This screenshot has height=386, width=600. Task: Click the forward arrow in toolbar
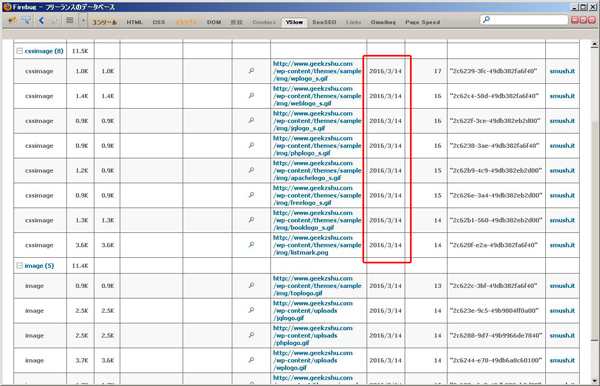[x=54, y=20]
